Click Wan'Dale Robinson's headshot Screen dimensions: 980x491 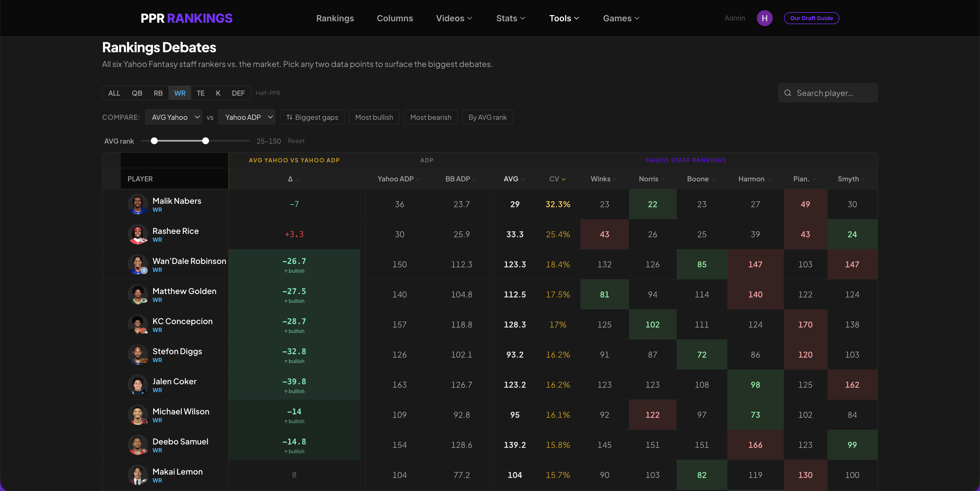[x=138, y=264]
